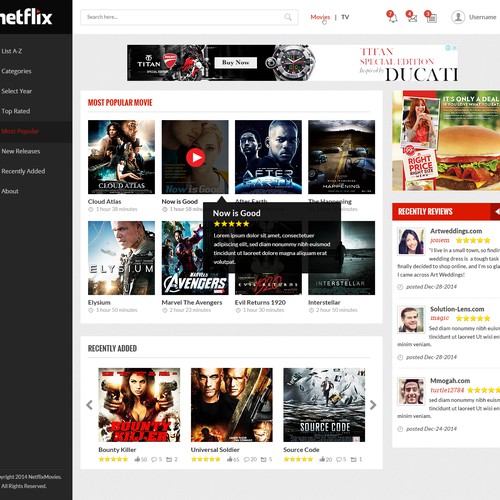Open Categories in sidebar

tap(16, 71)
